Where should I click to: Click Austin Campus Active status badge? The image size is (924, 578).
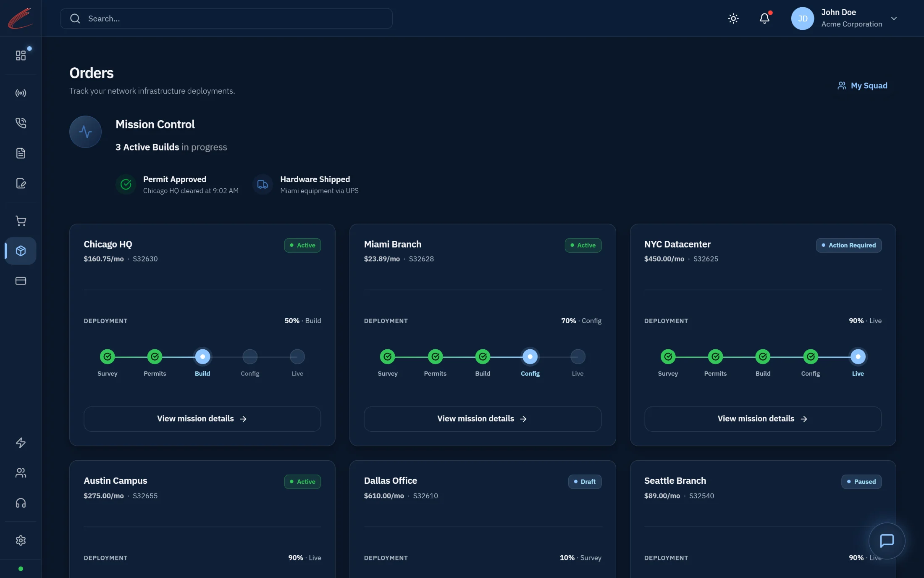302,482
